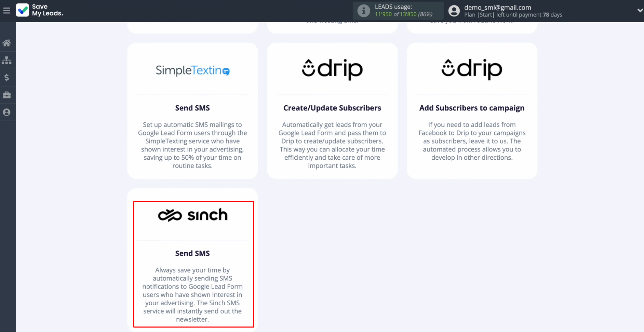Click the demo_sml@gmail.com account email
The image size is (644, 332).
click(497, 7)
